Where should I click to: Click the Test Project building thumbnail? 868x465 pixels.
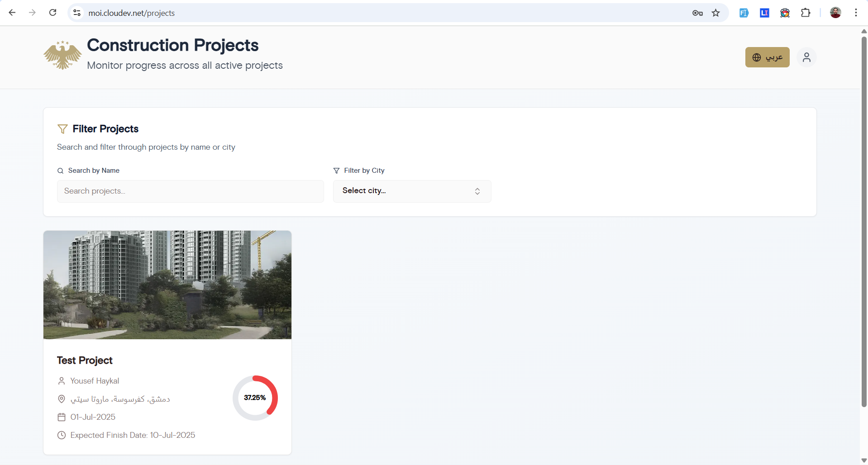point(167,285)
